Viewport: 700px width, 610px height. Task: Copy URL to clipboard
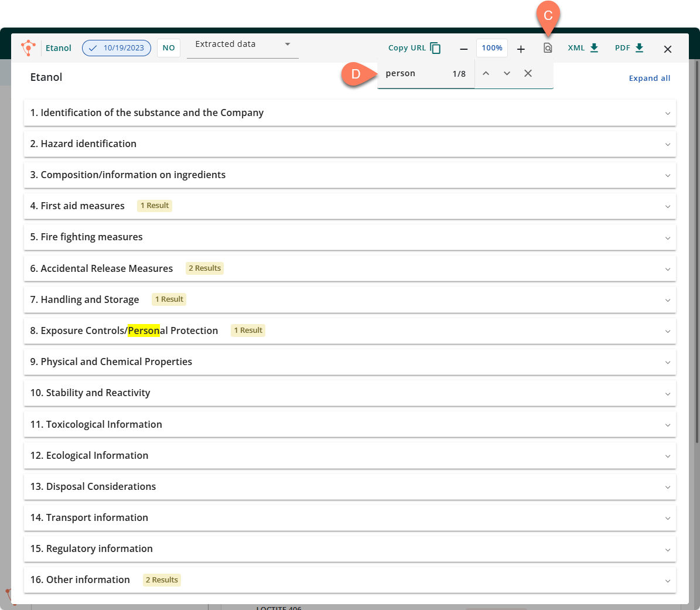coord(414,48)
